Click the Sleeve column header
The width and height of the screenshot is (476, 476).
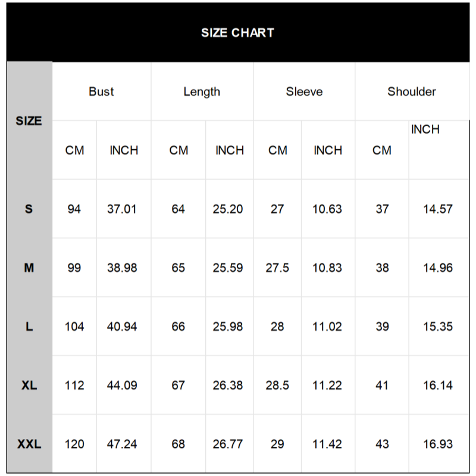[x=304, y=92]
